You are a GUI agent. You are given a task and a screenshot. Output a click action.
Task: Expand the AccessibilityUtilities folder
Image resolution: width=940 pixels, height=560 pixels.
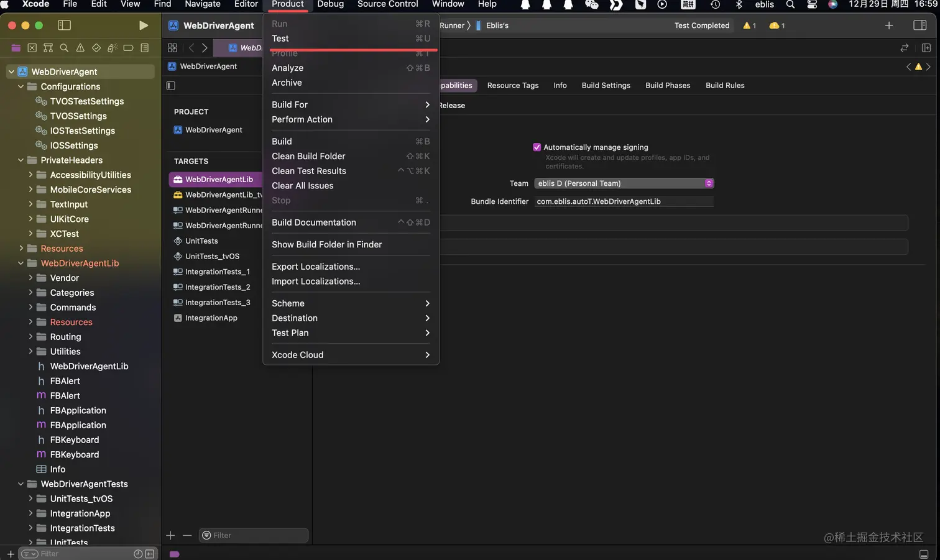(x=30, y=175)
